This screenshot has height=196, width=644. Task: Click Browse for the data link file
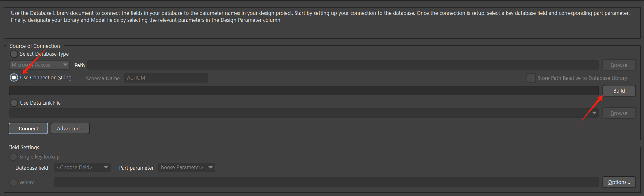619,113
